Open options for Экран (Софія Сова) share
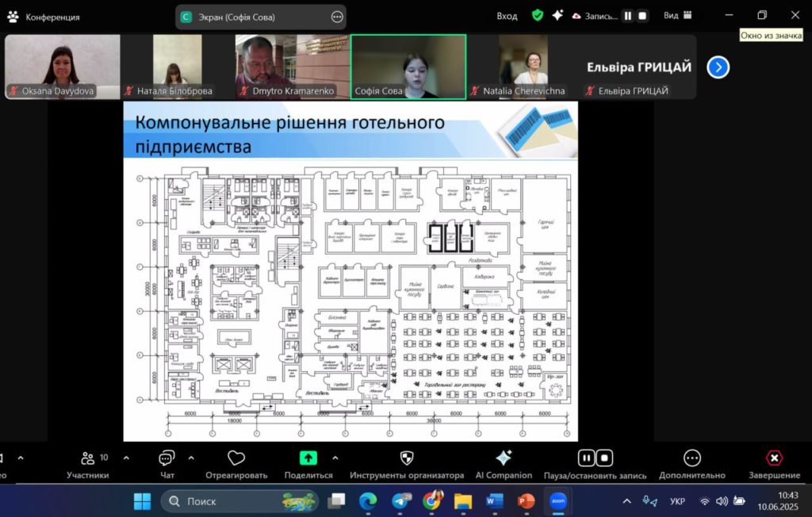Viewport: 812px width, 517px height. coord(337,17)
